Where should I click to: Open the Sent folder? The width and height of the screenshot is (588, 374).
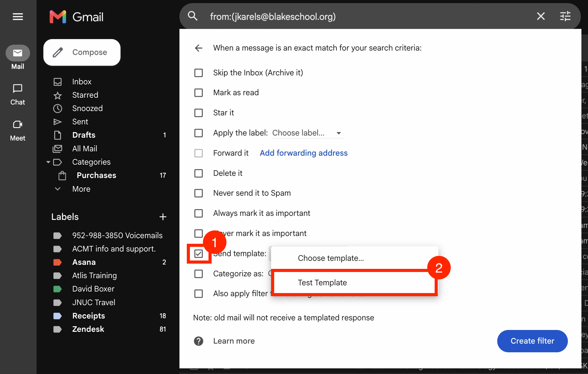click(x=80, y=122)
